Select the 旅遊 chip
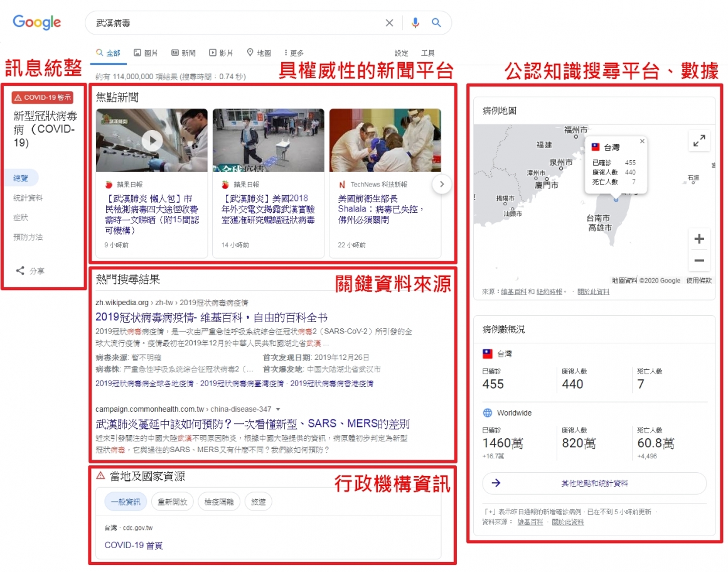728x572 pixels. click(x=258, y=502)
